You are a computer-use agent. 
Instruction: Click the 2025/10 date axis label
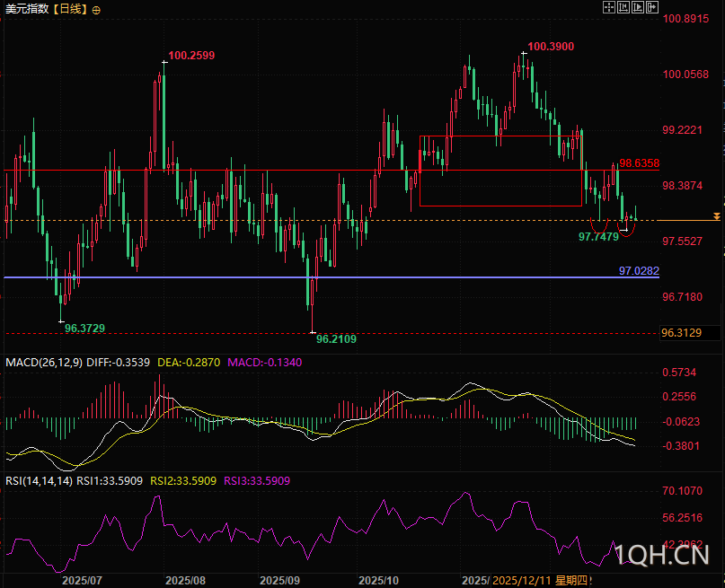coord(379,581)
